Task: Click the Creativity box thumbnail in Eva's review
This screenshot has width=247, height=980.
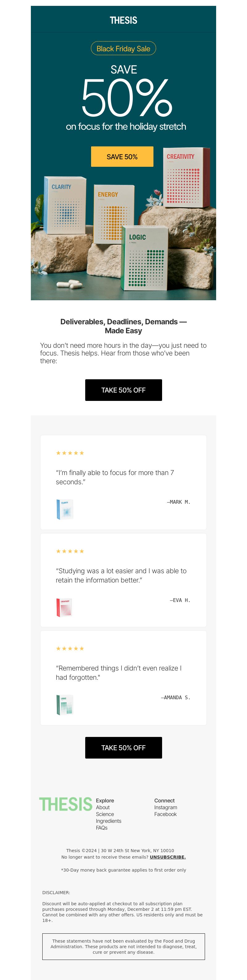Action: [64, 607]
